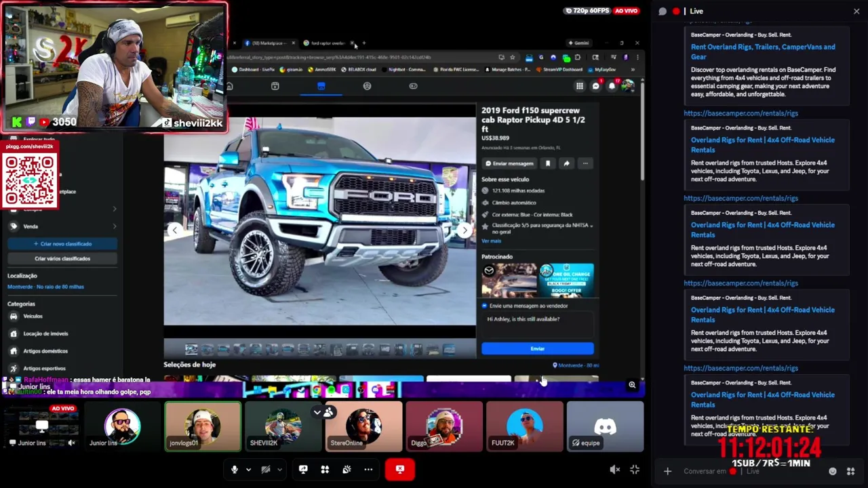The image size is (868, 488).
Task: Collapse the participants row toggle
Action: point(322,412)
